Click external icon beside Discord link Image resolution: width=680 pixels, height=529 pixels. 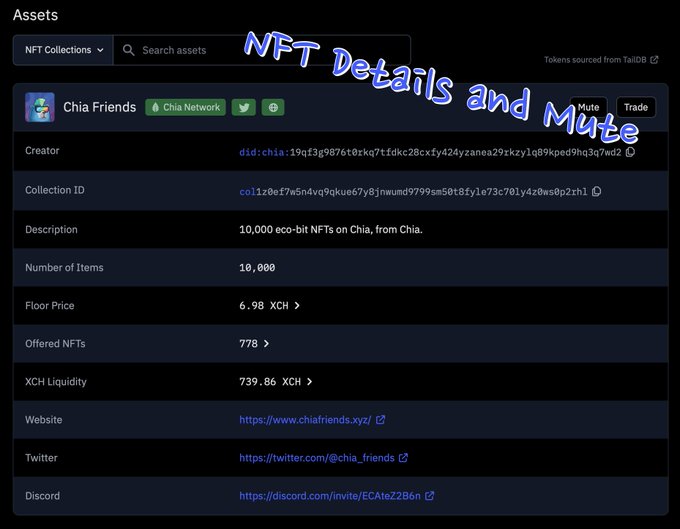click(429, 496)
